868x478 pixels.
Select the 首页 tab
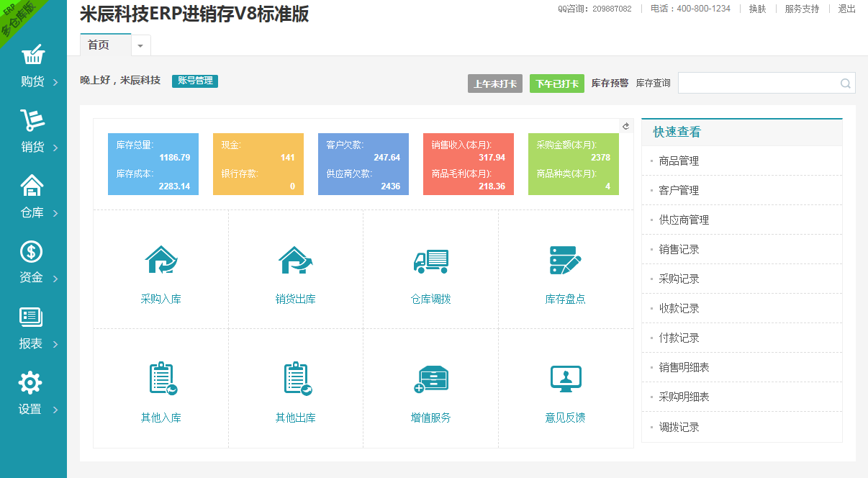[105, 45]
